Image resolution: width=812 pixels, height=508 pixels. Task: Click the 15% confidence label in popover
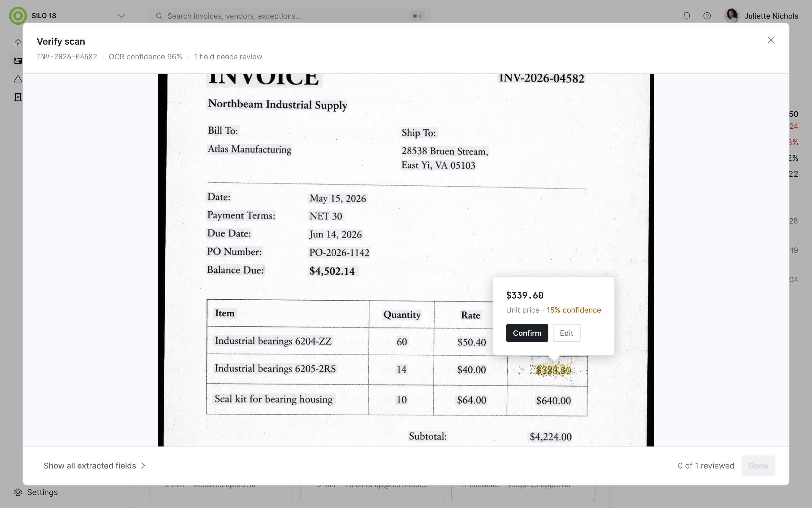573,310
